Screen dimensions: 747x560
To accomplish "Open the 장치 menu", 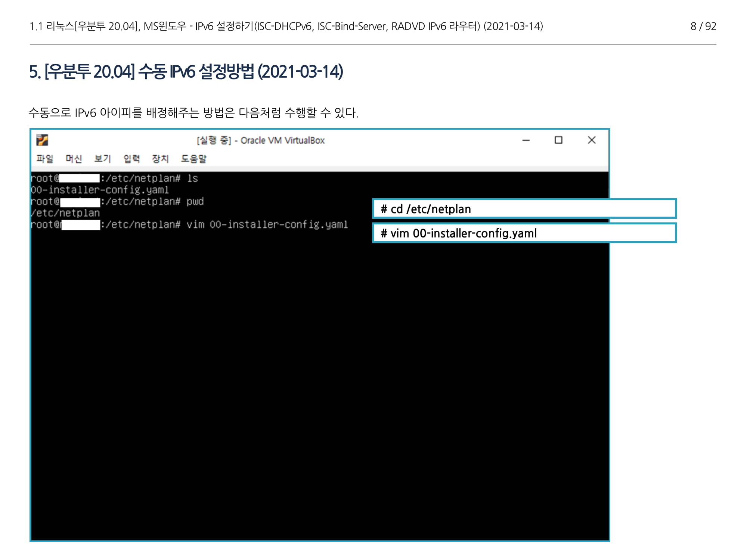I will pos(160,159).
